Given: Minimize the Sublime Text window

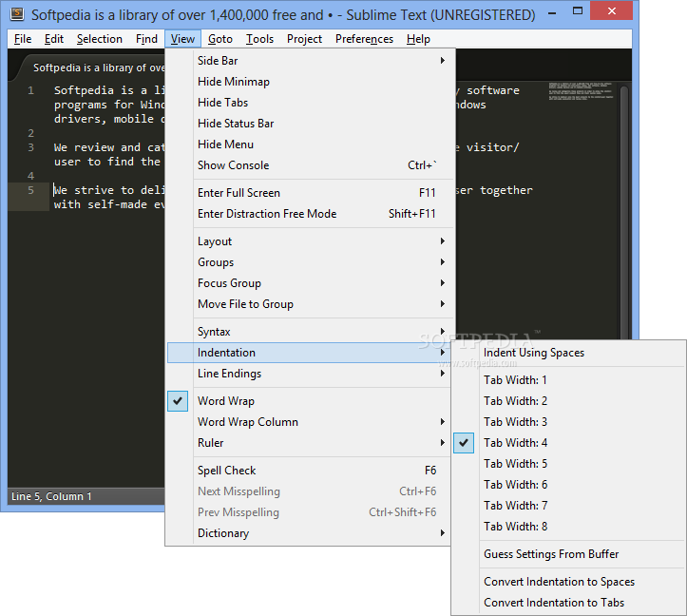Looking at the screenshot, I should (x=552, y=12).
